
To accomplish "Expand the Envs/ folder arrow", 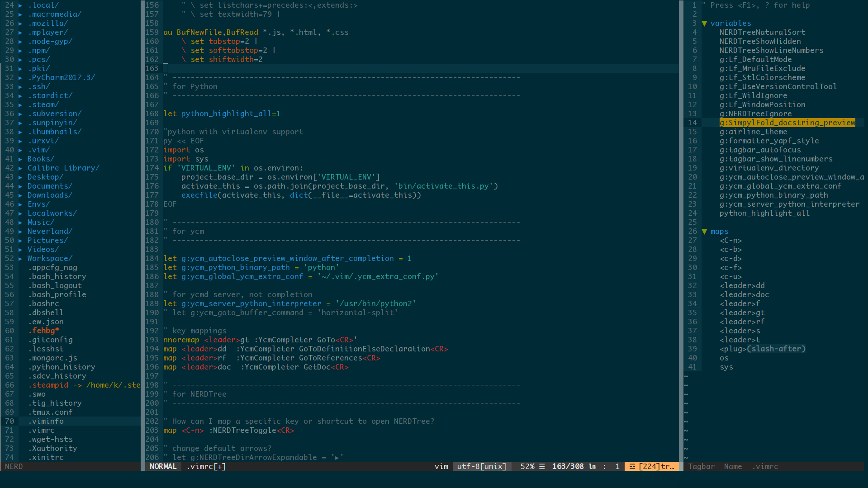I will pyautogui.click(x=20, y=204).
